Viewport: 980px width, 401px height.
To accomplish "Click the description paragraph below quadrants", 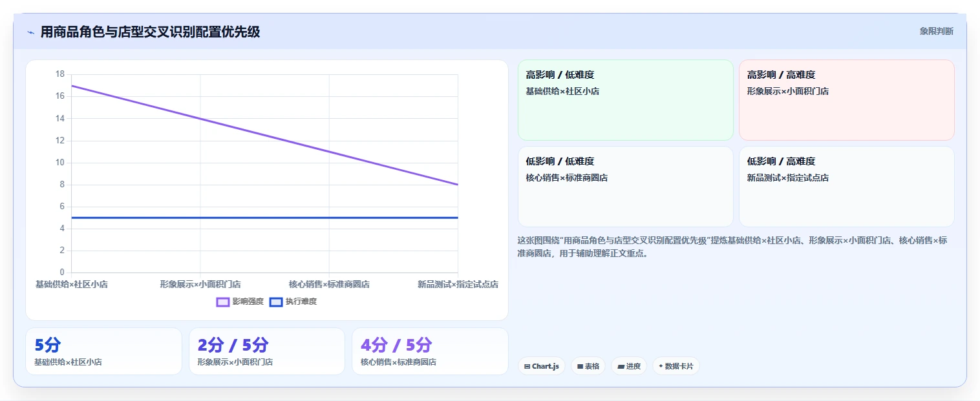I will [732, 247].
